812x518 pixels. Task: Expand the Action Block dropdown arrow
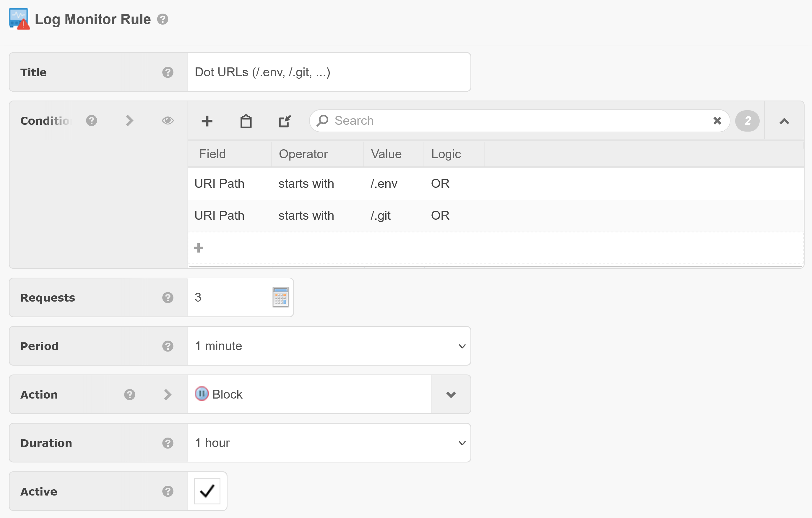451,394
